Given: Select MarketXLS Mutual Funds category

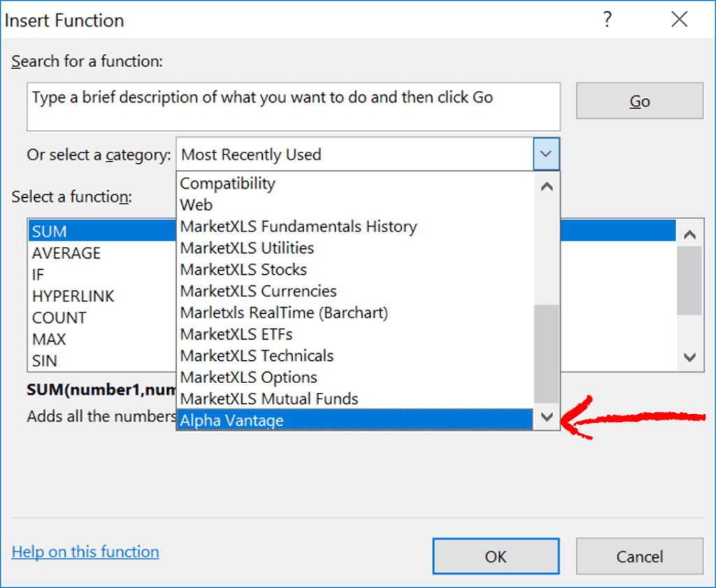Looking at the screenshot, I should (355, 399).
